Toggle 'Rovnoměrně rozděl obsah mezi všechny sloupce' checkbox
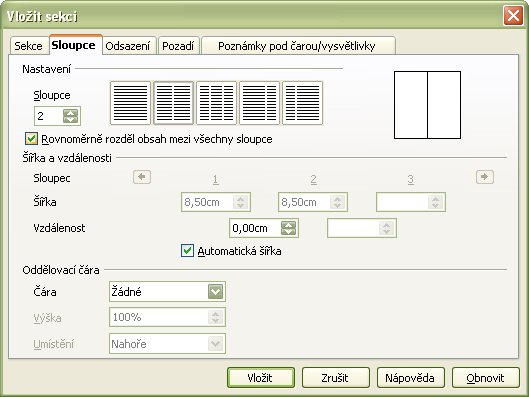 tap(31, 139)
